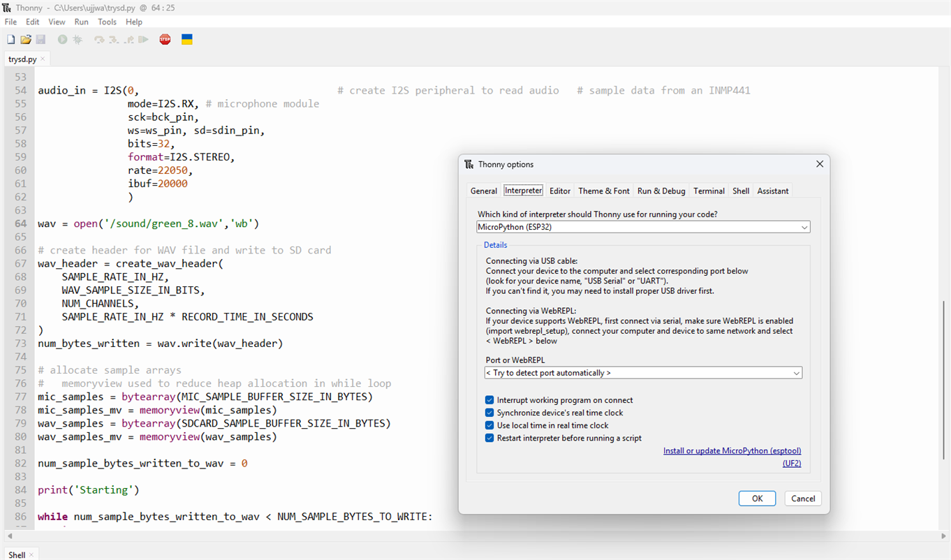Screen dimensions: 951x560
Task: Click the Debug bug icon
Action: (78, 40)
